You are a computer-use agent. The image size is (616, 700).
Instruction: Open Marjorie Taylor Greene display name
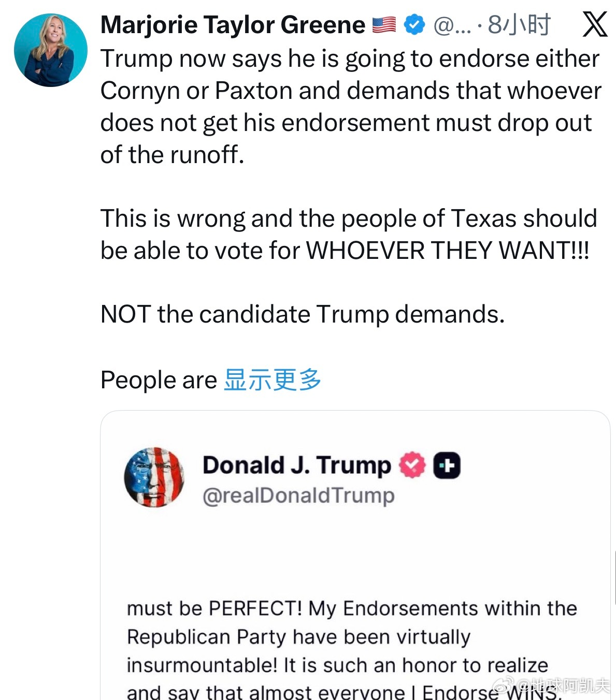233,24
